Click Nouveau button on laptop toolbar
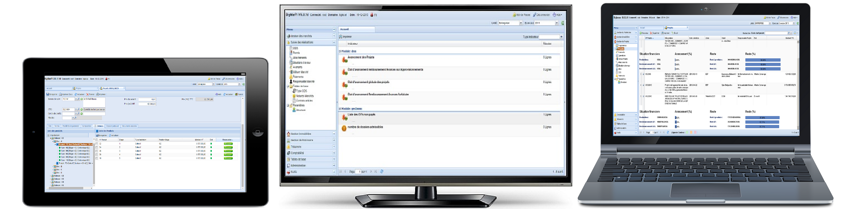The height and width of the screenshot is (209, 868). pyautogui.click(x=644, y=33)
